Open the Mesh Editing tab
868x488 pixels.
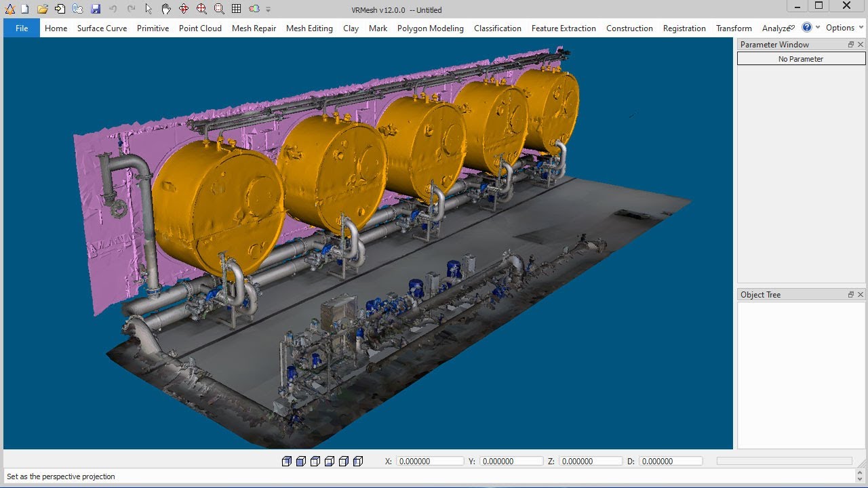point(309,28)
